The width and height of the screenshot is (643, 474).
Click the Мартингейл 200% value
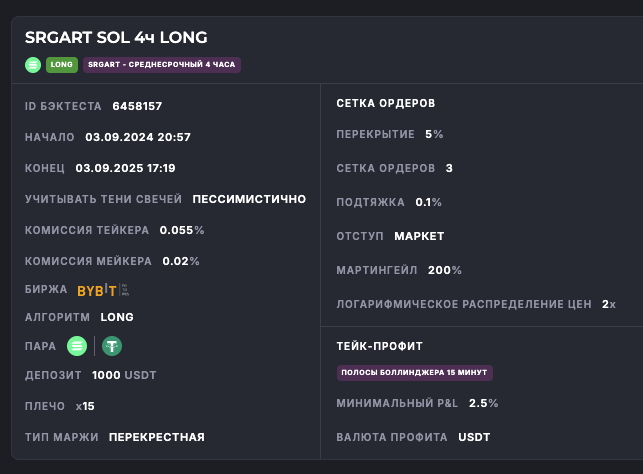pos(444,270)
